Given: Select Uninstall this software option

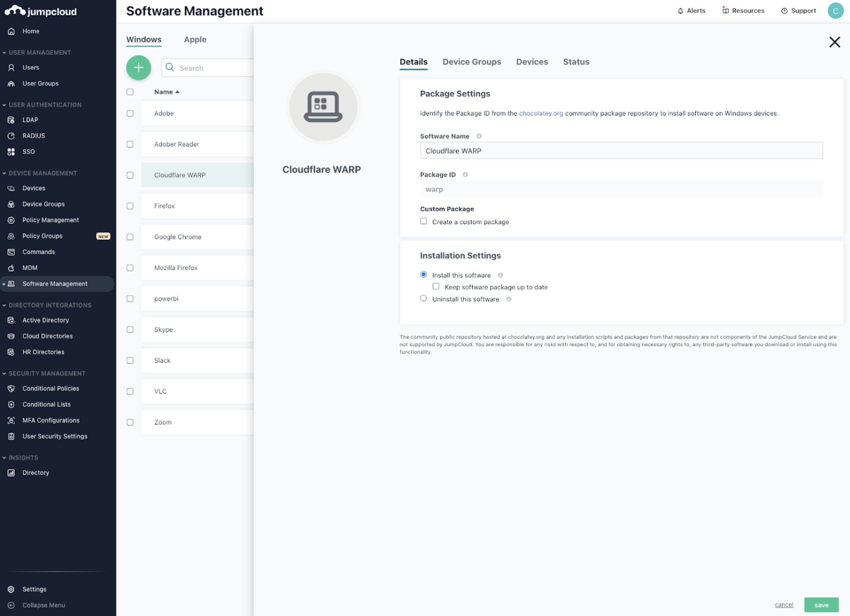Looking at the screenshot, I should click(424, 299).
